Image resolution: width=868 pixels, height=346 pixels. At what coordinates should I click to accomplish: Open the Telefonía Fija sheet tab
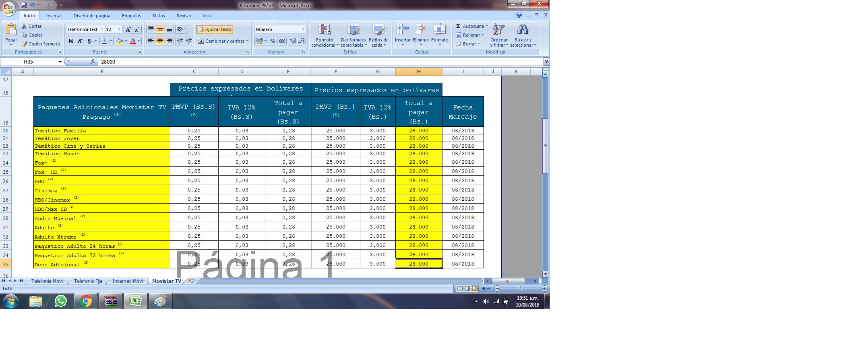[88, 281]
